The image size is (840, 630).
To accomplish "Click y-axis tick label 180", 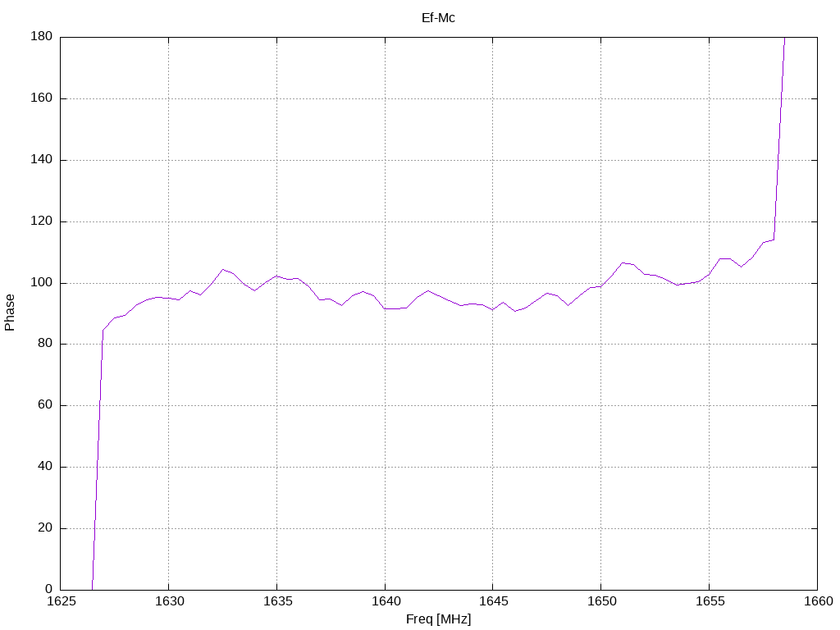I will coord(42,36).
